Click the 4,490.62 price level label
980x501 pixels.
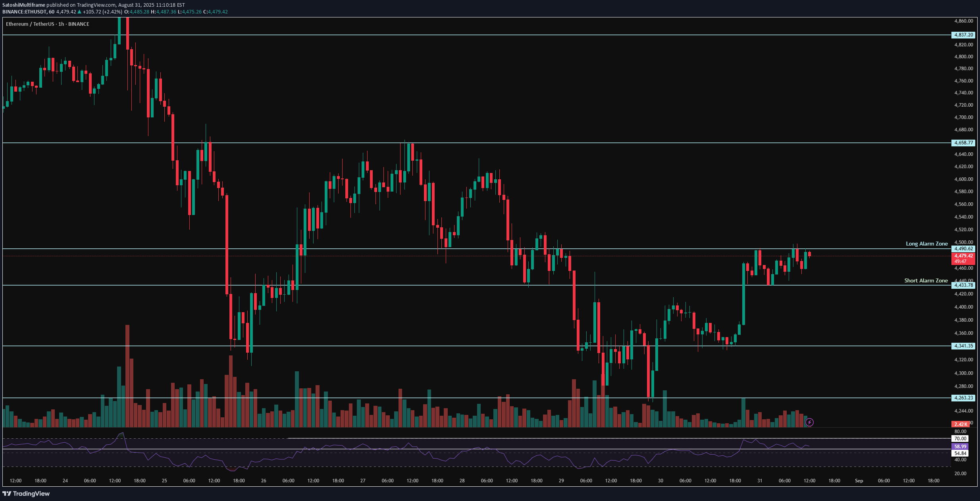(x=963, y=249)
